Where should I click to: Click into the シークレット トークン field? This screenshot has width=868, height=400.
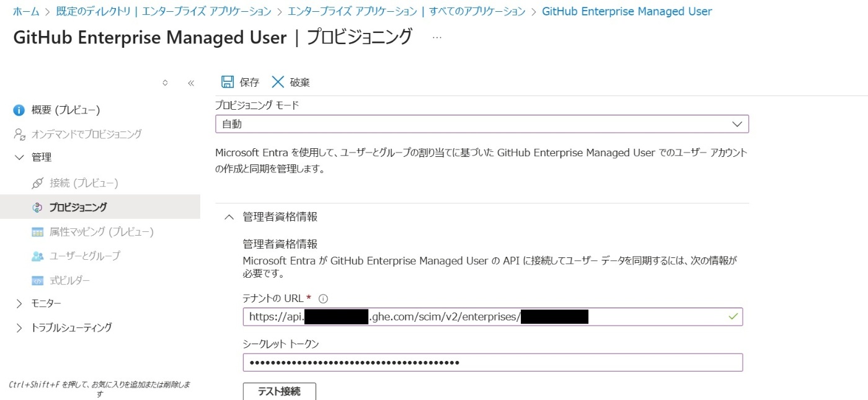[x=492, y=362]
